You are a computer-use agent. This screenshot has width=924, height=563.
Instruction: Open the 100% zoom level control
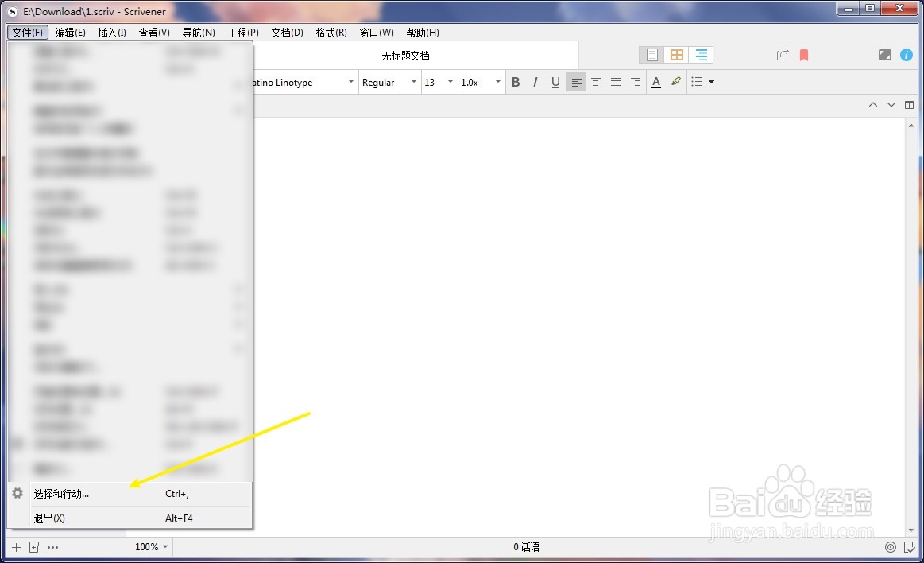tap(149, 546)
